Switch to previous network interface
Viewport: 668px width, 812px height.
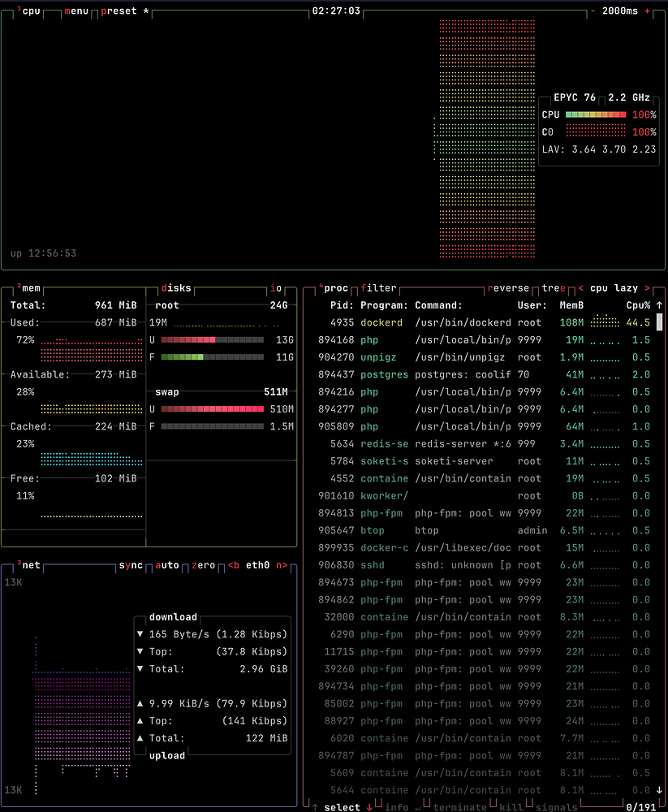coord(234,565)
